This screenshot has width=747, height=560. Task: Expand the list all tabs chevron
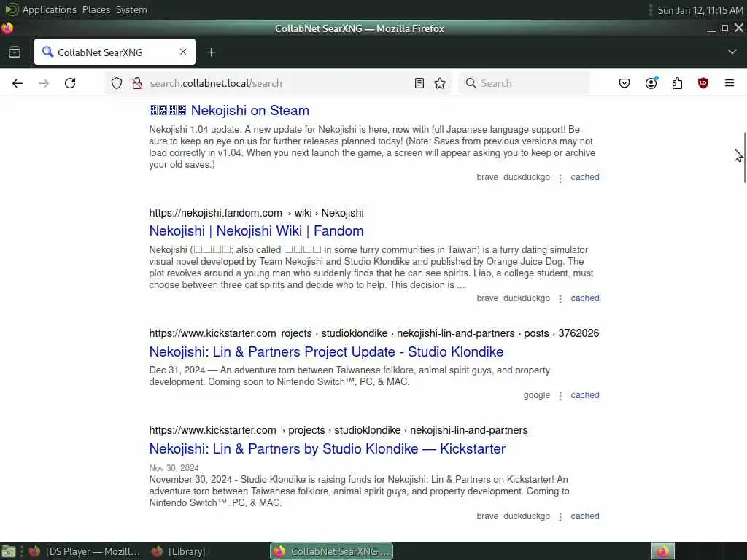point(732,52)
